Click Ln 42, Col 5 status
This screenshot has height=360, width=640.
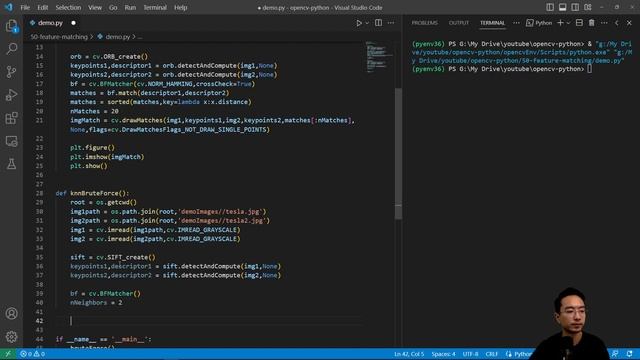coord(409,354)
